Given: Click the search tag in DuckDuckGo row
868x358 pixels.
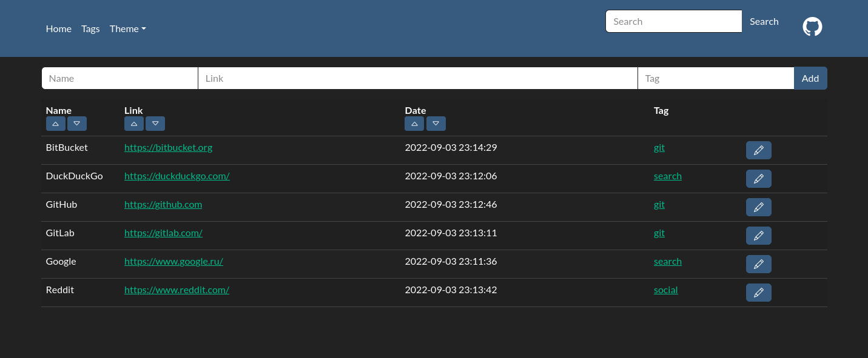Looking at the screenshot, I should click(668, 176).
